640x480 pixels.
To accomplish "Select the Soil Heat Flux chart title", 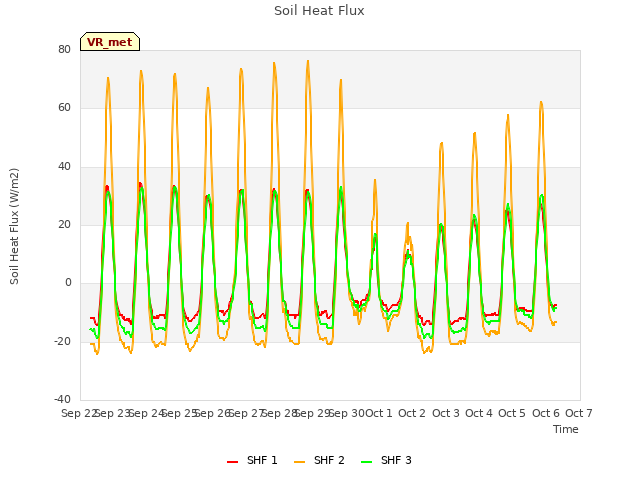I will tap(319, 11).
